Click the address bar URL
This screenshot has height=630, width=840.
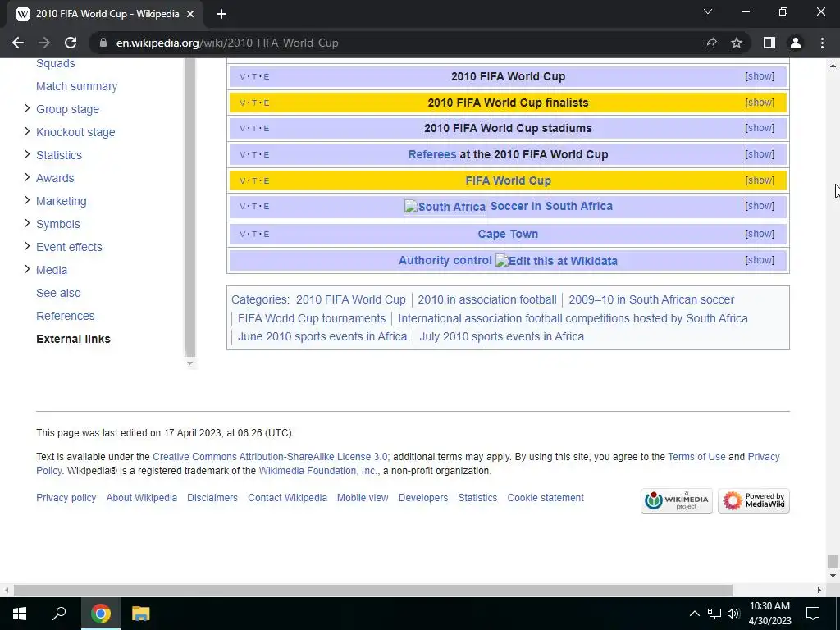coord(227,43)
